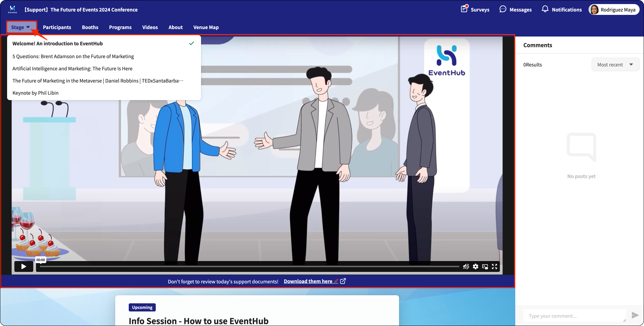
Task: Click the Notifications label
Action: point(567,10)
